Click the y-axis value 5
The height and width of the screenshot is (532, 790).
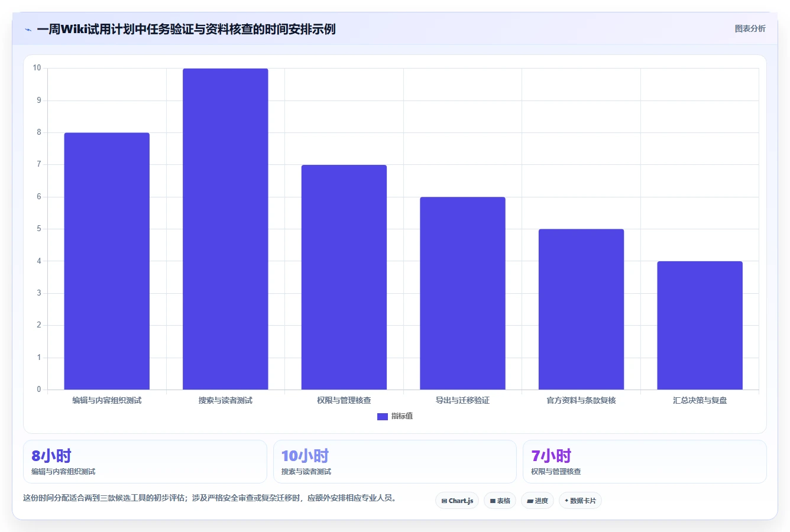pyautogui.click(x=39, y=229)
